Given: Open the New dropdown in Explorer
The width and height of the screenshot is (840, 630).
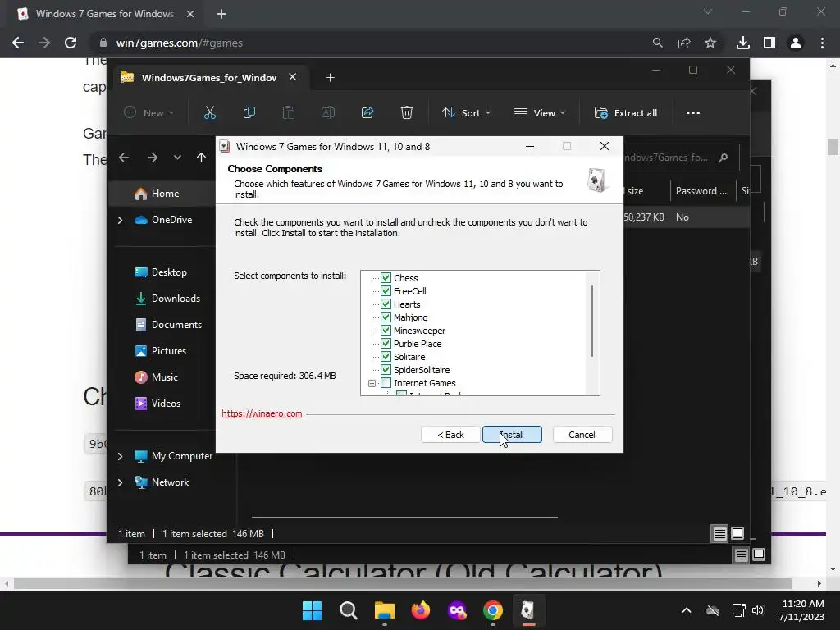Looking at the screenshot, I should (148, 113).
